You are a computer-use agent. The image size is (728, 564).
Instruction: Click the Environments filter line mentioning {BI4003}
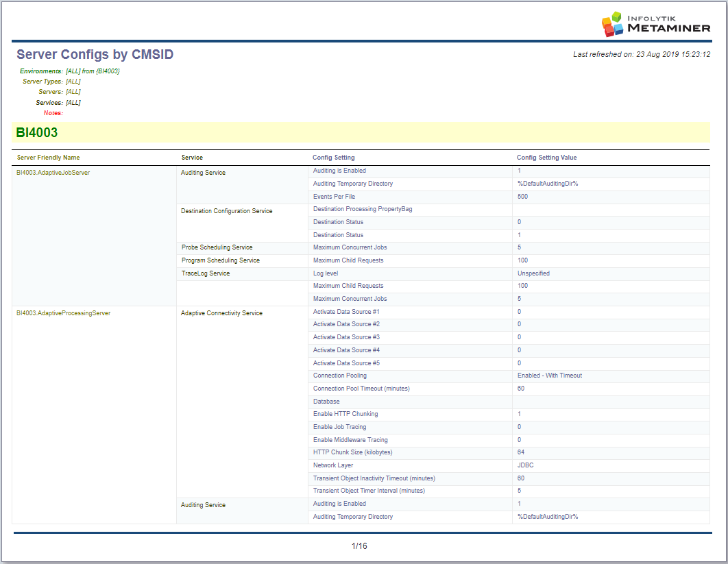(70, 71)
